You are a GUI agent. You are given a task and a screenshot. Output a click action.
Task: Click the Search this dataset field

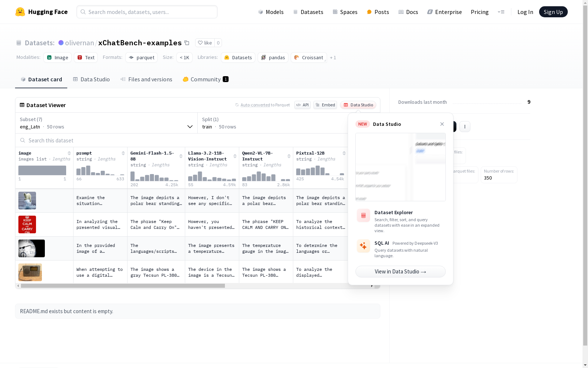tap(182, 140)
